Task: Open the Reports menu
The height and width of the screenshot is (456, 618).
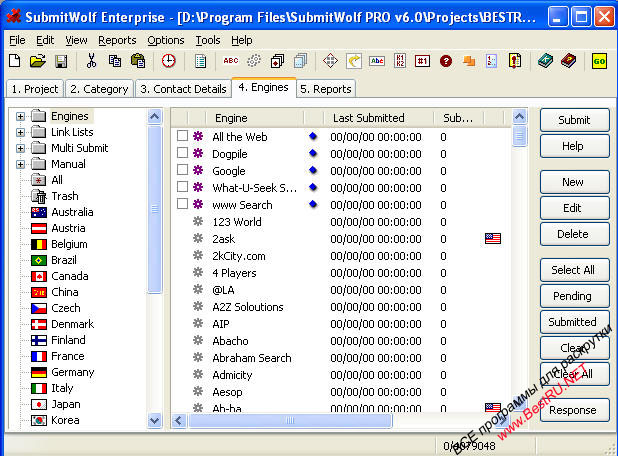Action: [x=117, y=40]
